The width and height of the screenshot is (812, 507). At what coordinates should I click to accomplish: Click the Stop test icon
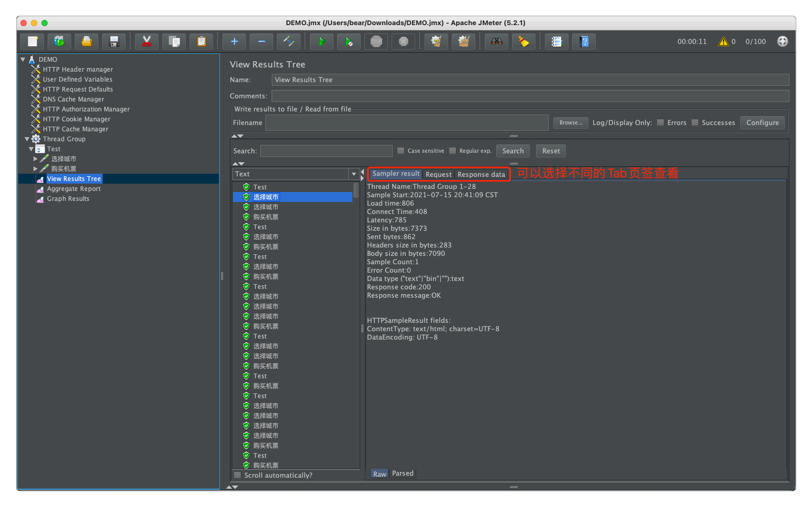[x=376, y=41]
